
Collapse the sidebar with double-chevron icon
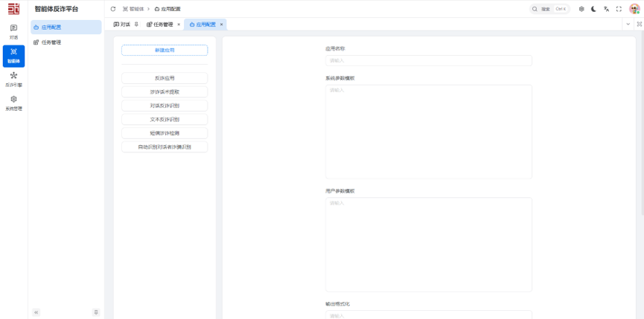[36, 312]
